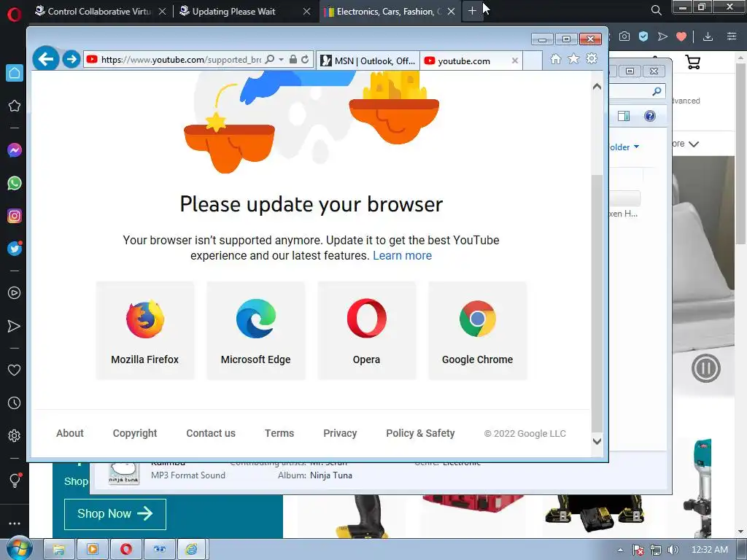Viewport: 747px width, 560px height.
Task: Switch to the MSN | Outlook tab
Action: [x=368, y=61]
